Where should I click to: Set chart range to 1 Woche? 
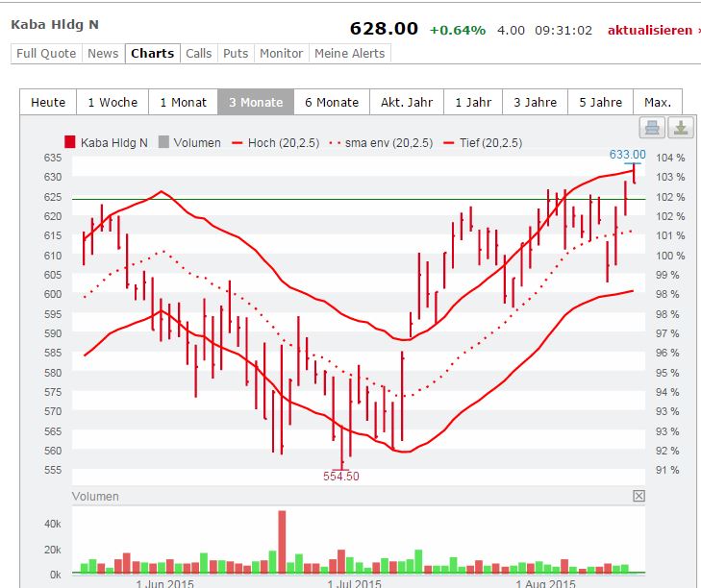coord(113,103)
